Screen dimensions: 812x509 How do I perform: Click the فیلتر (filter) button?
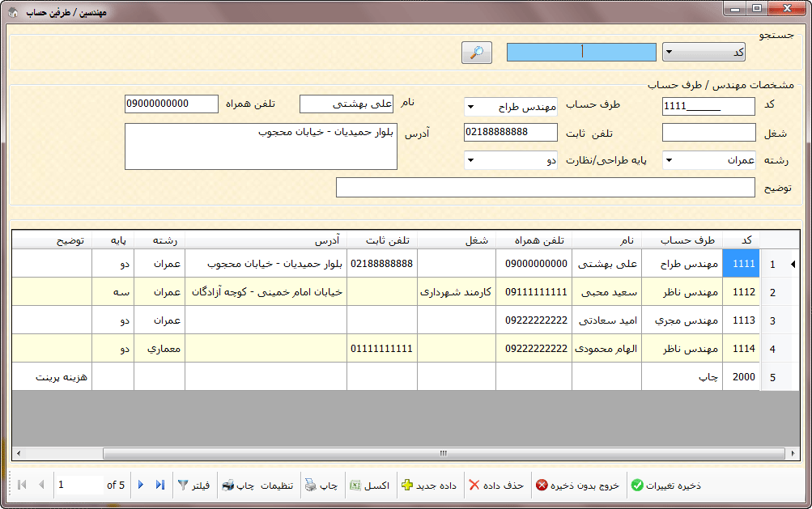194,486
